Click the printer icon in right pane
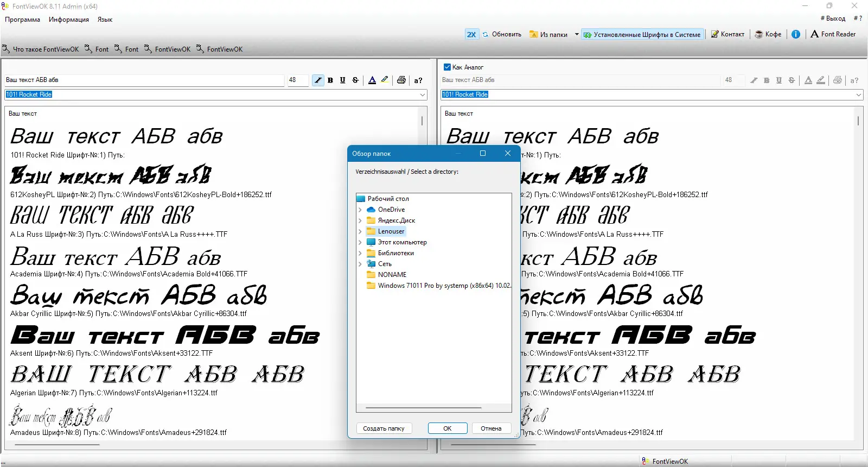This screenshot has height=467, width=868. pyautogui.click(x=838, y=80)
